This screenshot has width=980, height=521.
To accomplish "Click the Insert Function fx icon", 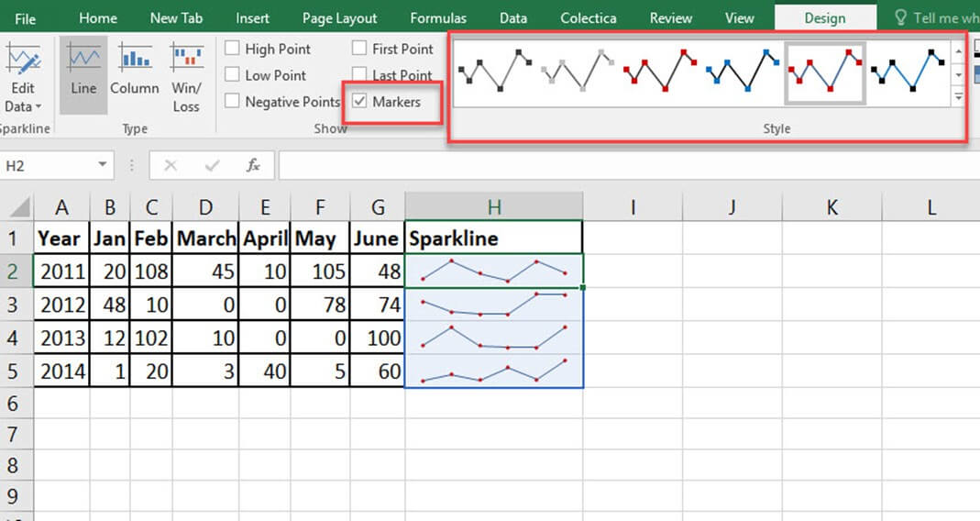I will tap(253, 166).
